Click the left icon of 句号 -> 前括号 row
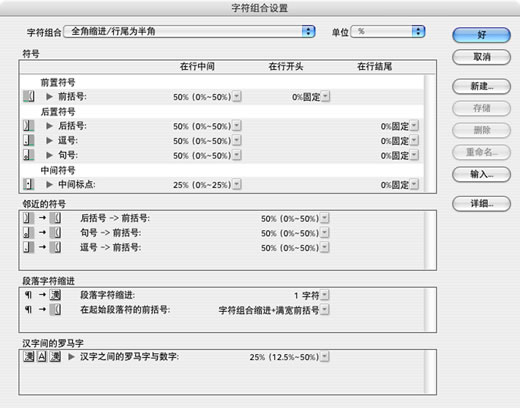The height and width of the screenshot is (408, 520). (x=29, y=233)
